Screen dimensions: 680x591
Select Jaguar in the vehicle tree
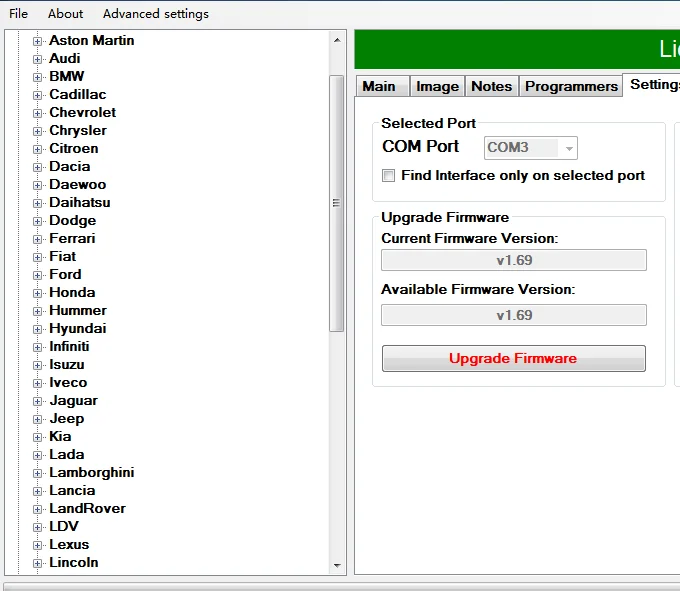[73, 401]
